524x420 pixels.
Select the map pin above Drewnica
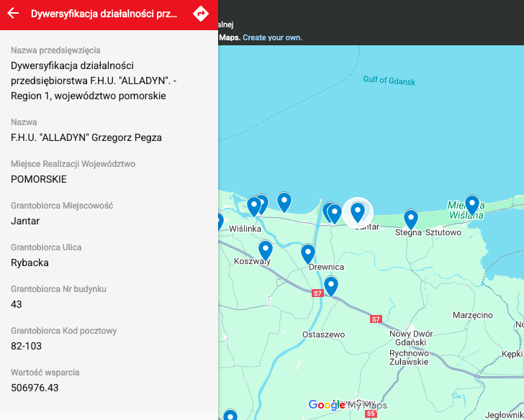308,254
